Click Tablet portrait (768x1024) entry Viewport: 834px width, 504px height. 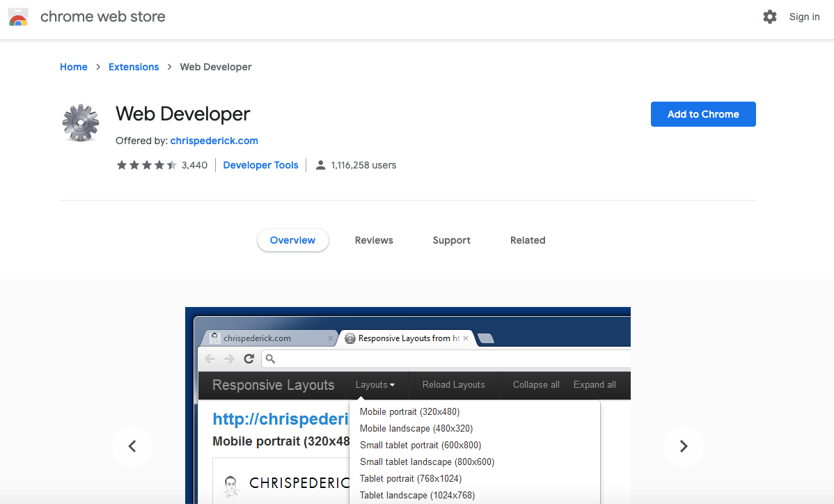tap(411, 479)
